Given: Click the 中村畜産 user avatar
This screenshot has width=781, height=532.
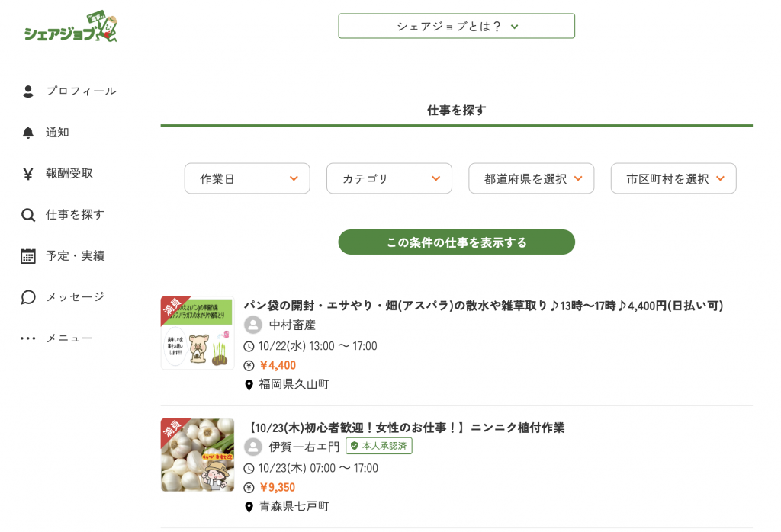Looking at the screenshot, I should click(253, 325).
